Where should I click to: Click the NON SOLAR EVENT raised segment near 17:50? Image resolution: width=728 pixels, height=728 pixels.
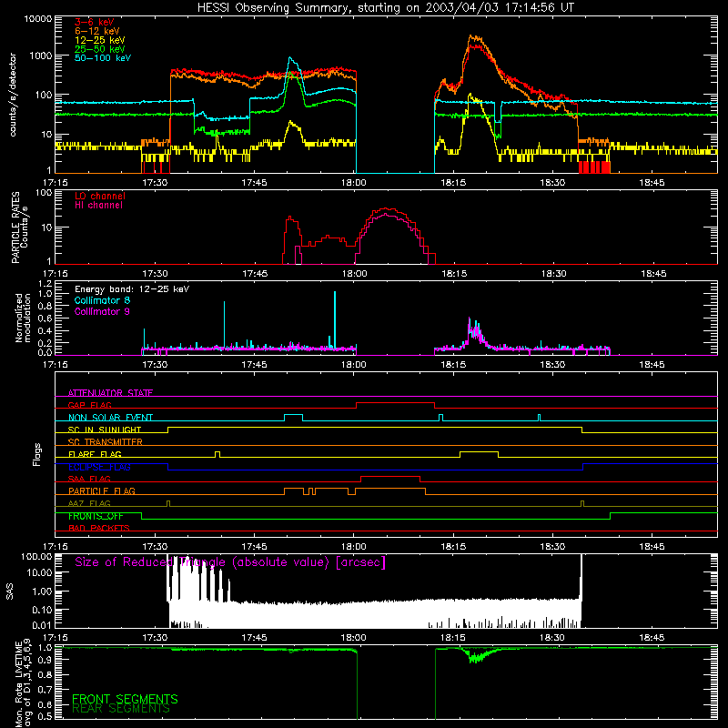click(293, 415)
